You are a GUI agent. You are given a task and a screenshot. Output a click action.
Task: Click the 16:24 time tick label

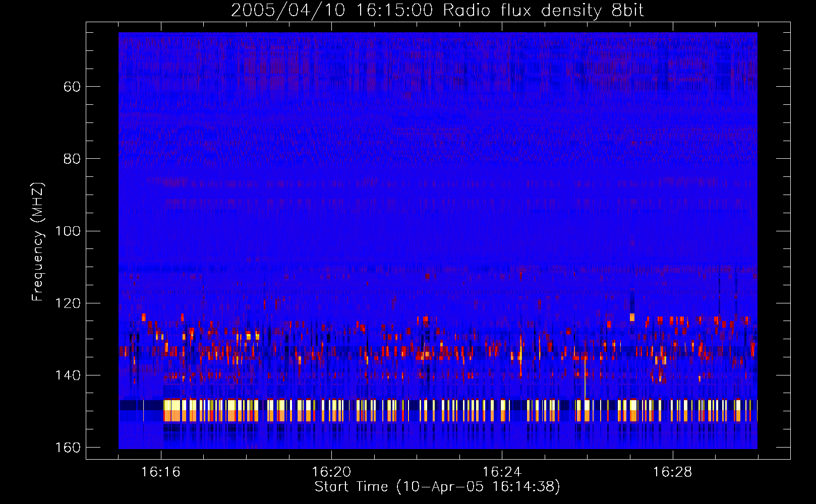[x=502, y=472]
